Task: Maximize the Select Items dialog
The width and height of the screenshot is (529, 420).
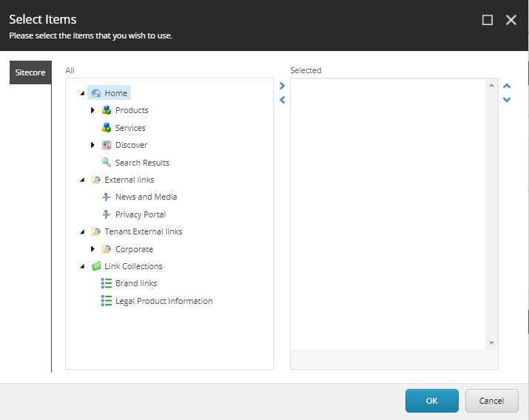Action: click(x=488, y=20)
